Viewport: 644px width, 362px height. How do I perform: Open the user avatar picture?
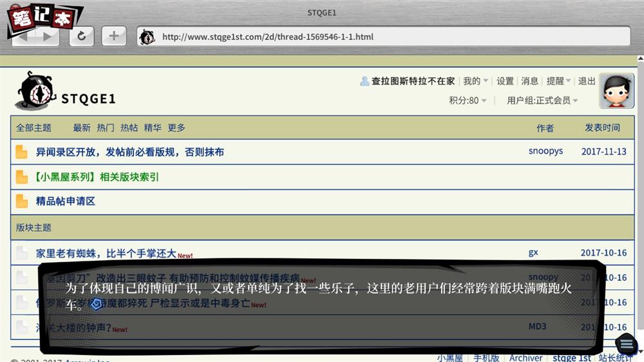[x=616, y=91]
